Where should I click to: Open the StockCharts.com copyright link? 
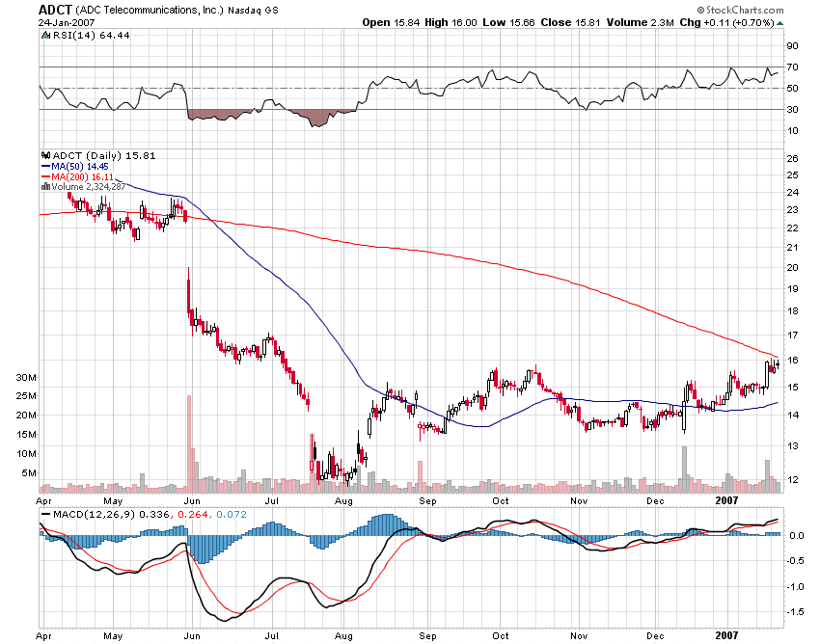[x=740, y=10]
